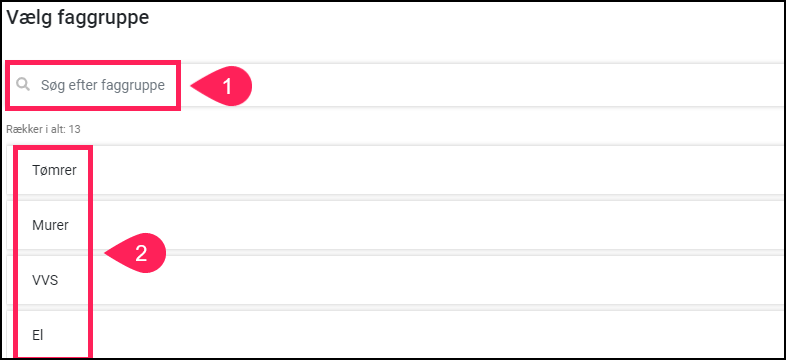Open the El list item

pos(38,335)
